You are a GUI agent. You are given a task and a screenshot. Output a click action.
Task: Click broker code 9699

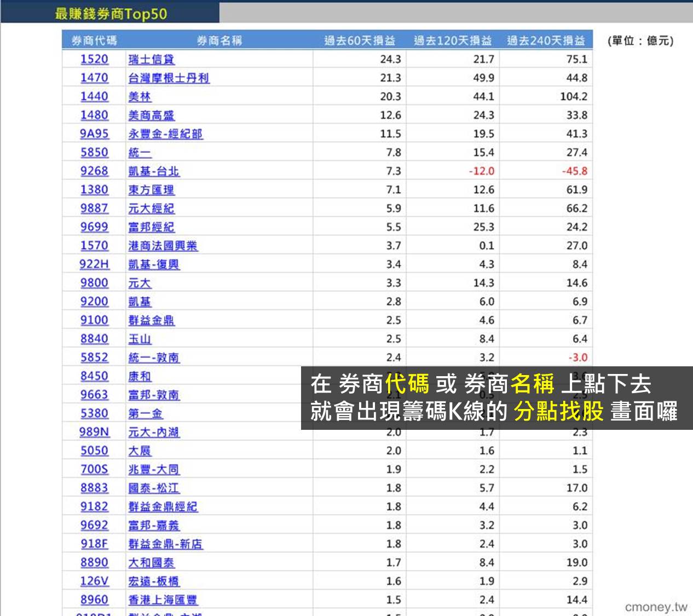point(94,227)
